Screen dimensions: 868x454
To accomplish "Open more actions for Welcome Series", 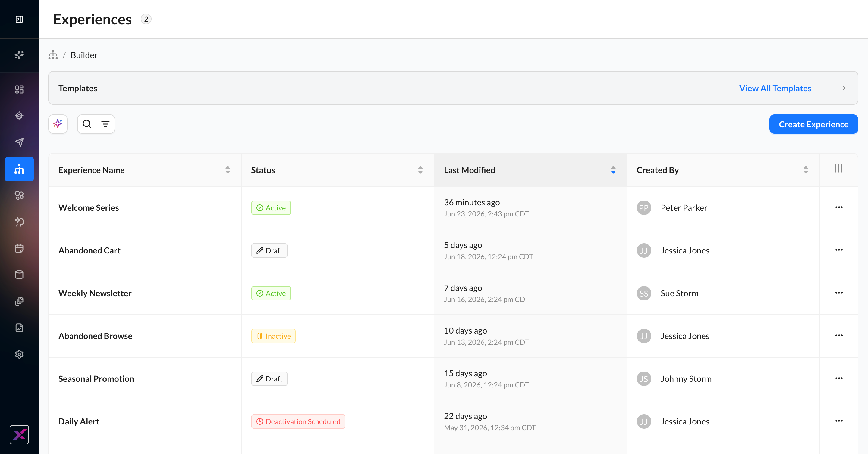I will 839,207.
